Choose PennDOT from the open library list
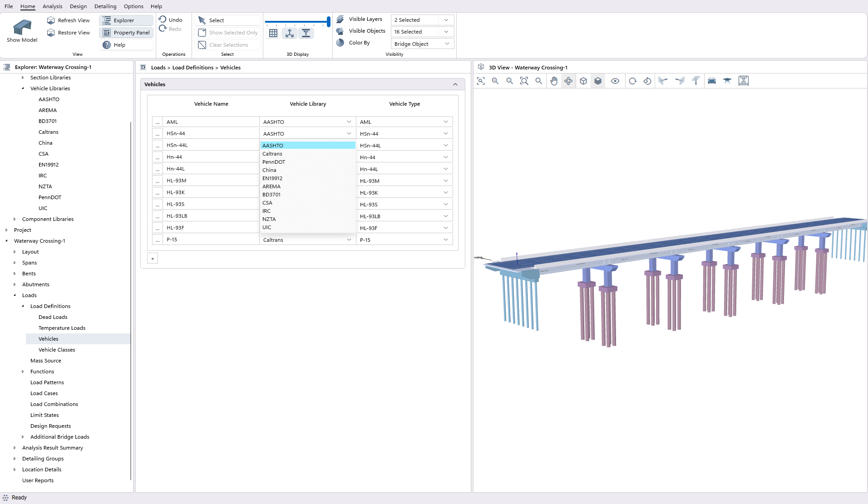The width and height of the screenshot is (868, 504). click(274, 162)
